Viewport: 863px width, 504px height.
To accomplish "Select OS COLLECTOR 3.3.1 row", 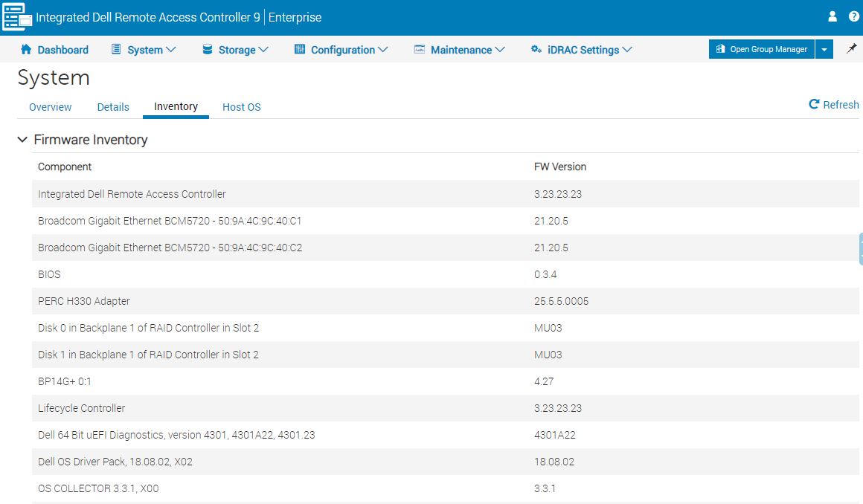I will [x=445, y=488].
